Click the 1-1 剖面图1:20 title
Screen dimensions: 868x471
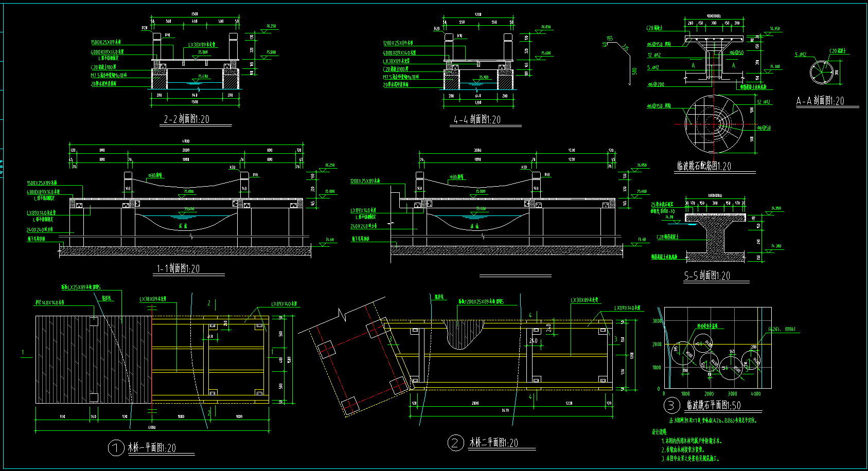pos(178,268)
